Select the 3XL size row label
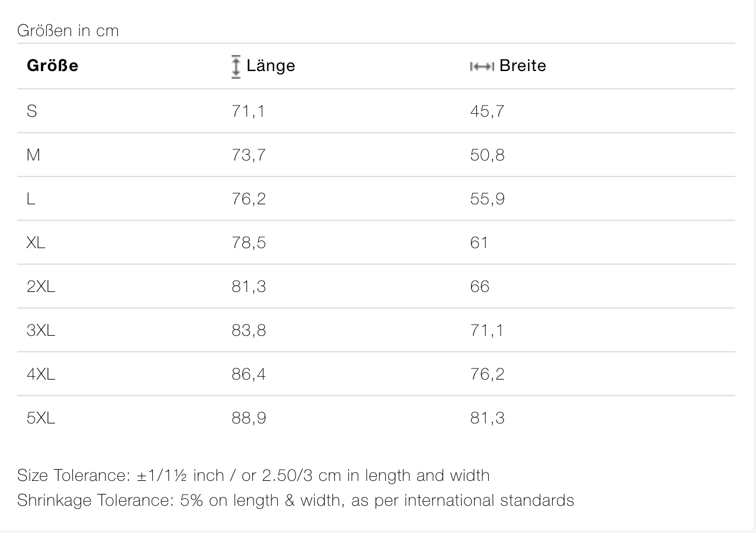Screen dimensions: 756x533 pos(41,330)
